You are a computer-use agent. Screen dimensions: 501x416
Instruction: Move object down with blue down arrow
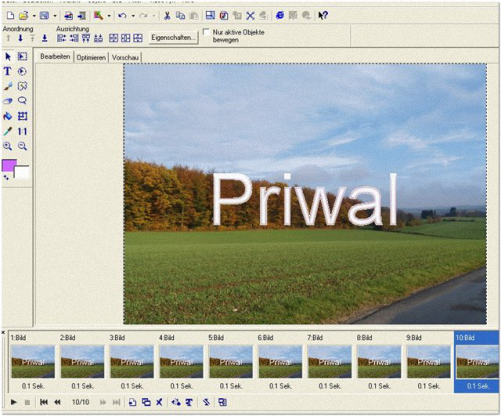pyautogui.click(x=20, y=38)
